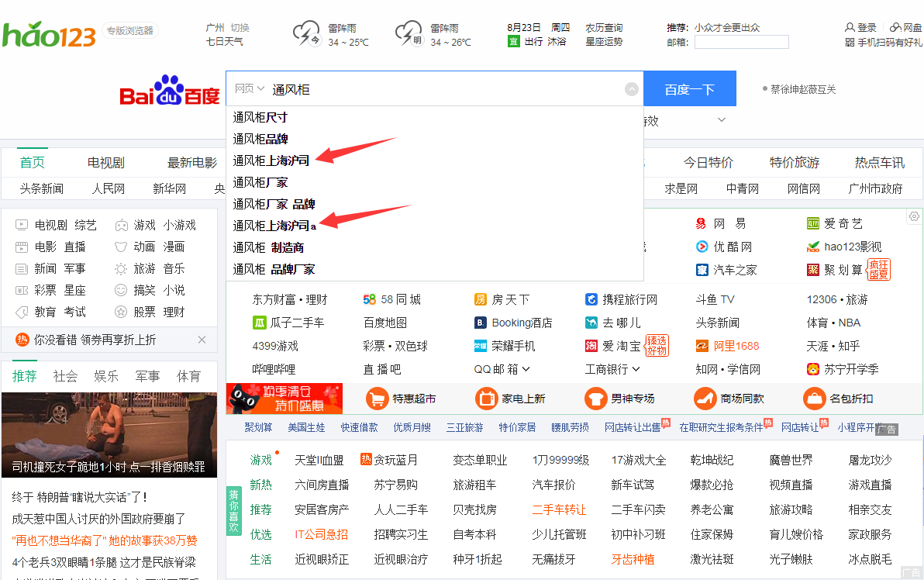Viewport: 924px width, 580px height.
Task: Click the Baidu logo
Action: [169, 90]
